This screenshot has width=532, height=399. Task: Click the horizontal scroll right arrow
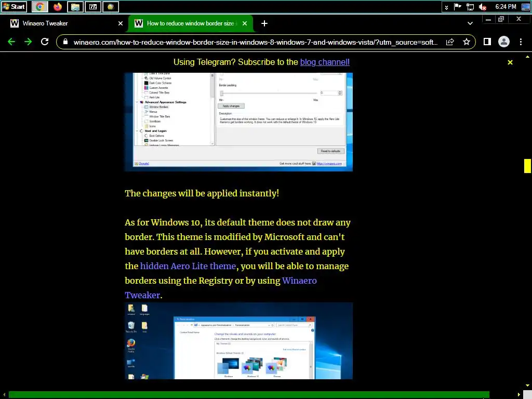point(519,395)
